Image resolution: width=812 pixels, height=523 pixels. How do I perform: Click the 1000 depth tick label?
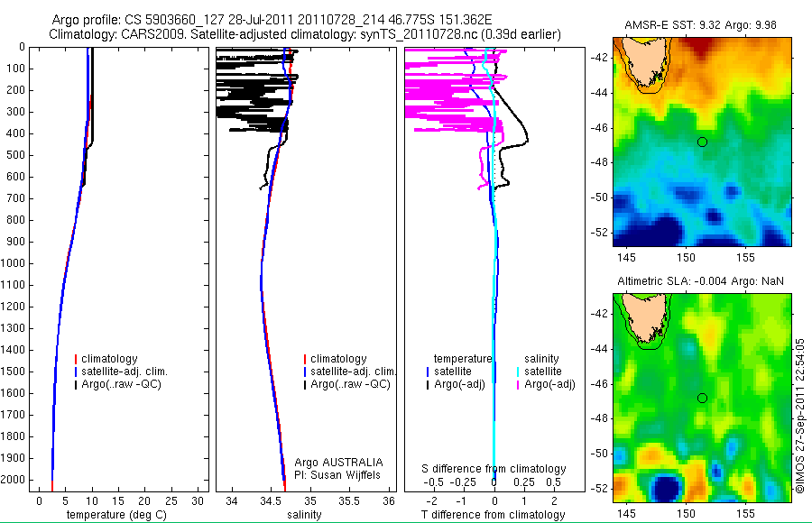(13, 263)
